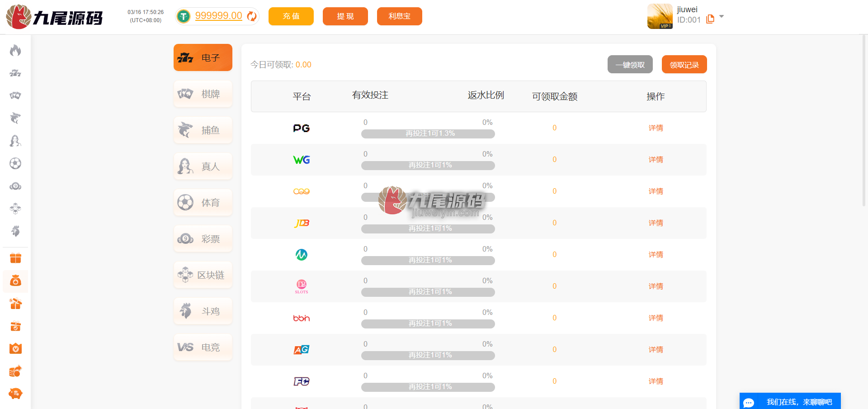Click the jiuwei VIP avatar image

660,16
